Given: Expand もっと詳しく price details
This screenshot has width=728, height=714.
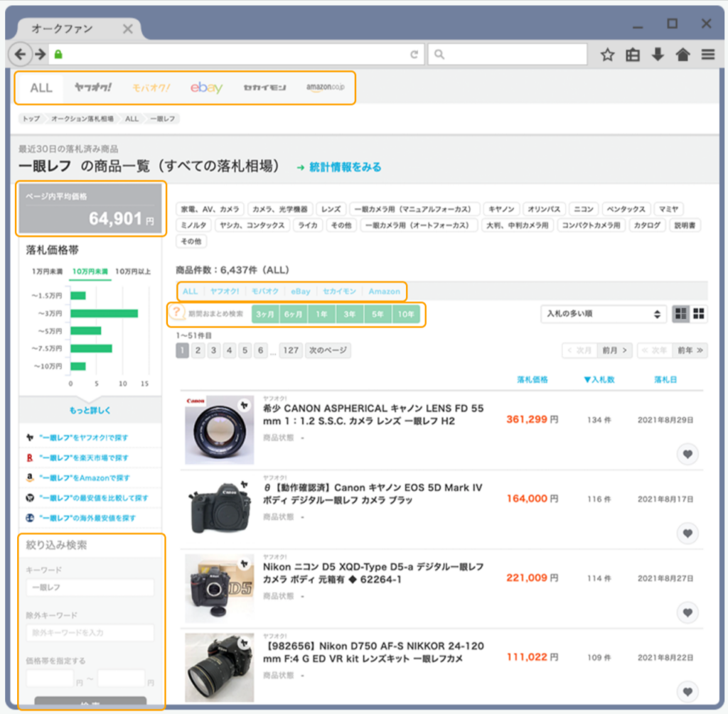Looking at the screenshot, I should coord(90,411).
